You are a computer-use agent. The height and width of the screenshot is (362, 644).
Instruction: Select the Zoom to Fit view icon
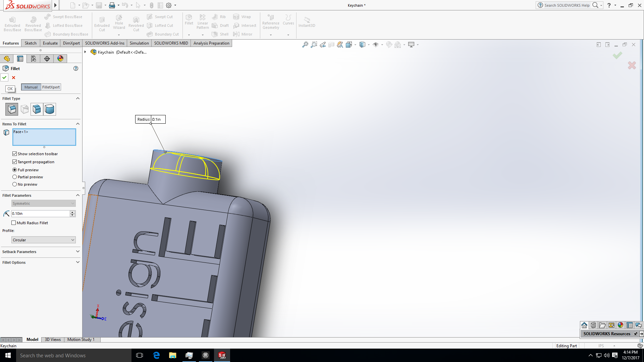click(305, 44)
